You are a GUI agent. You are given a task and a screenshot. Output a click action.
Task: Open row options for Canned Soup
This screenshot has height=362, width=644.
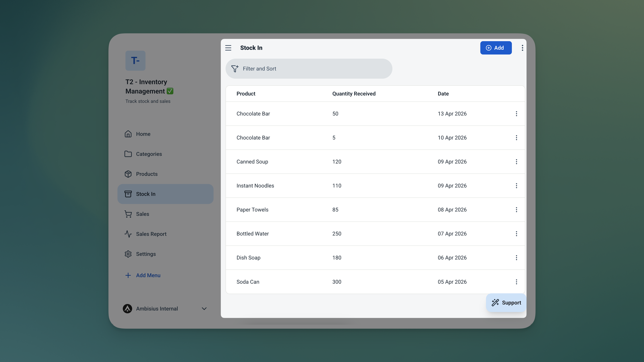pos(516,161)
